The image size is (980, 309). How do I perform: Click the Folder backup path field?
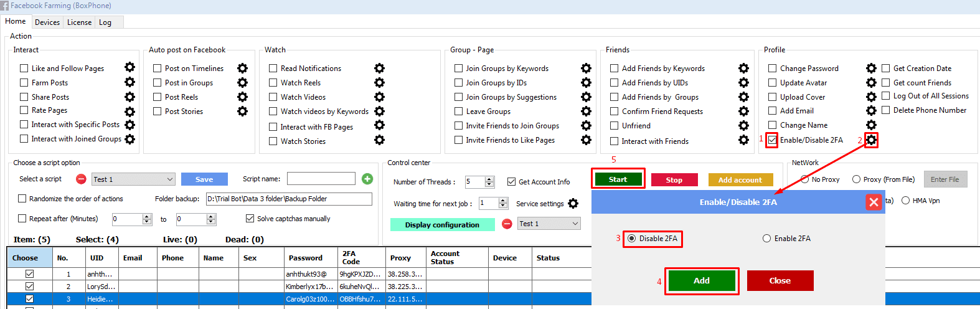pyautogui.click(x=289, y=199)
